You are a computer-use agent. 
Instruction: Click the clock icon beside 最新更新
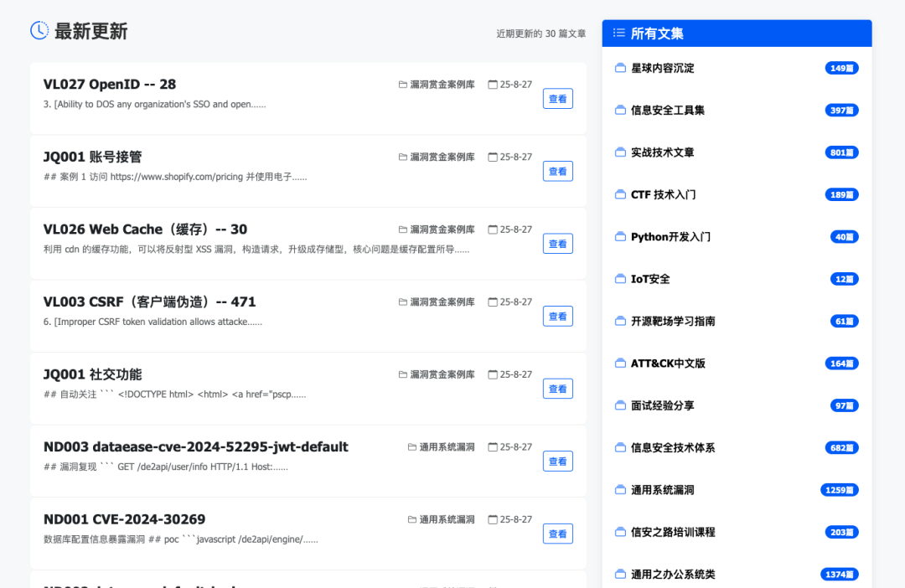pos(39,31)
